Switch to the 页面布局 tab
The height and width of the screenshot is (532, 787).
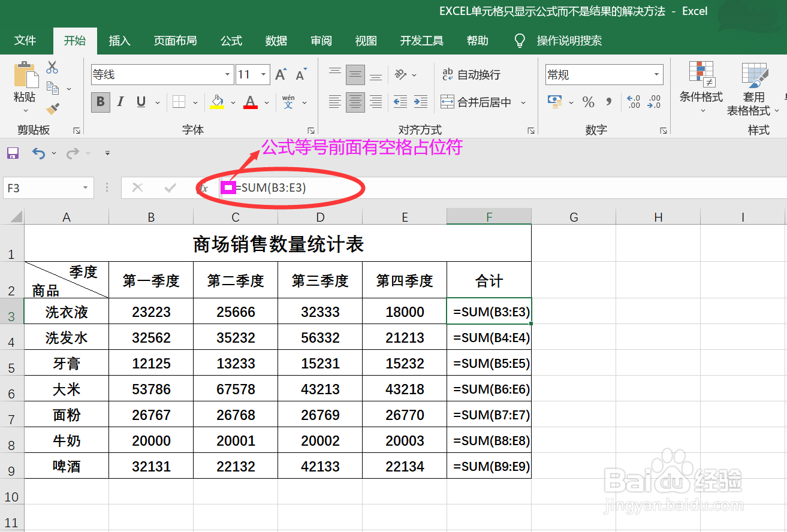point(175,41)
